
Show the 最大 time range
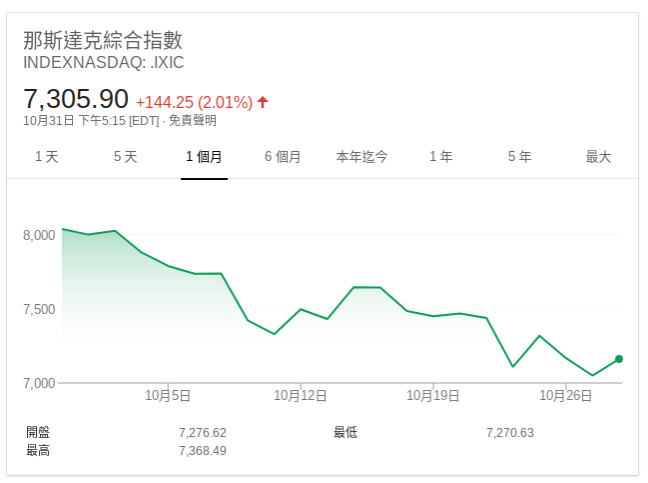tap(598, 157)
